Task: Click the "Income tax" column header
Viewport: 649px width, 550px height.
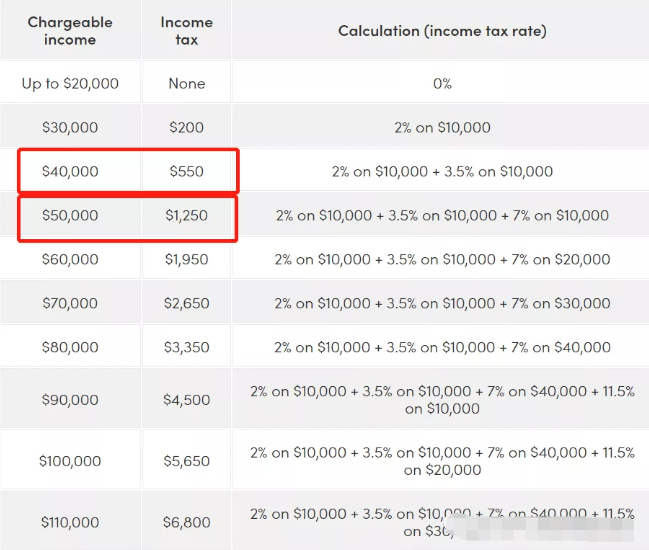Action: tap(186, 31)
